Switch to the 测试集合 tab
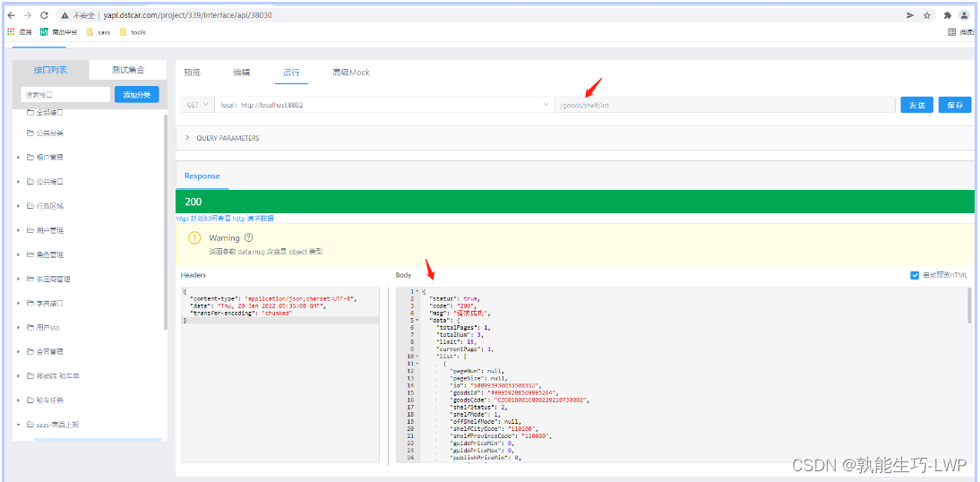The width and height of the screenshot is (980, 482). tap(128, 70)
